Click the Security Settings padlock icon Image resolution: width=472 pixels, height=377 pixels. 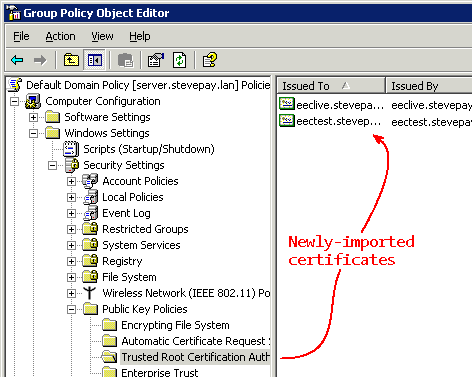pyautogui.click(x=72, y=165)
